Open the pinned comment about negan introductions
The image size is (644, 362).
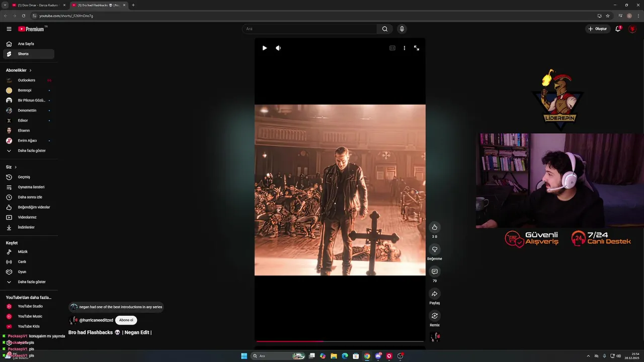click(x=116, y=307)
